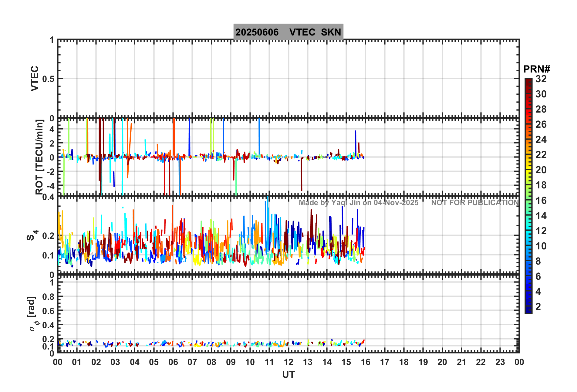Click the "NOT FOR PUBLICATION" text
Screen dimensions: 577x392
coord(475,203)
